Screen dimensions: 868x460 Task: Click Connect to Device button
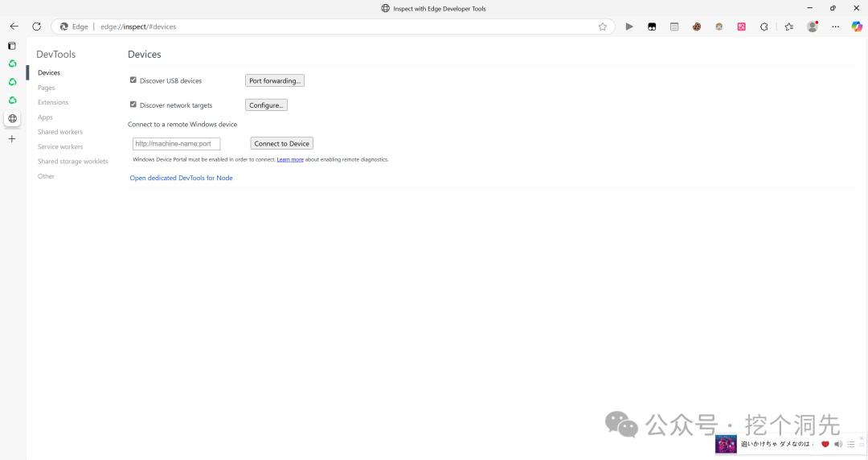pos(282,143)
